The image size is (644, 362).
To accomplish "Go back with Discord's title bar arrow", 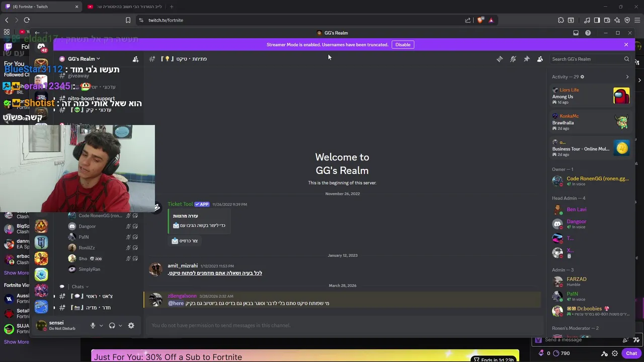I will tap(37, 33).
